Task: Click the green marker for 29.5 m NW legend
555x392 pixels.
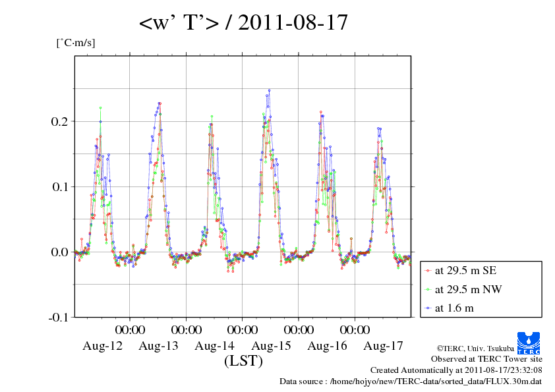Action: coord(428,290)
